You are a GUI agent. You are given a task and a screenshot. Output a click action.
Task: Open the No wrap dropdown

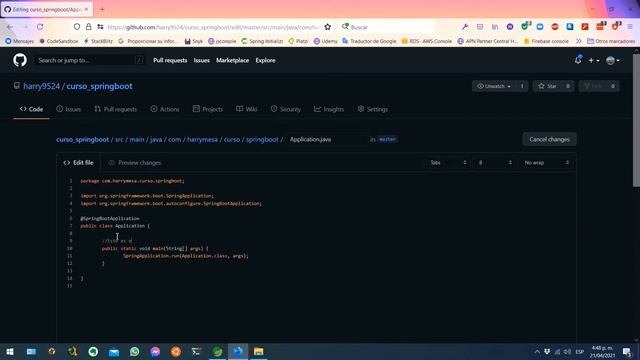pyautogui.click(x=546, y=163)
